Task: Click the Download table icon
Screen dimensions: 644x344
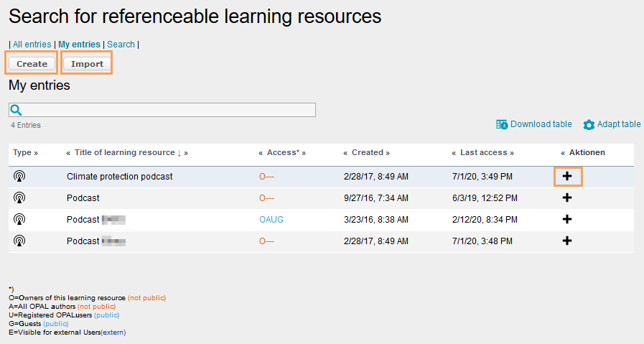Action: click(502, 124)
